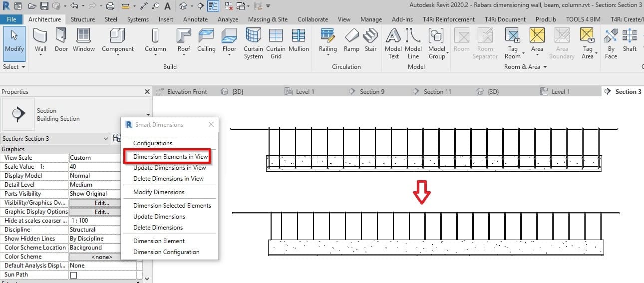Click the Railing tool icon
644x283 pixels.
(x=328, y=36)
